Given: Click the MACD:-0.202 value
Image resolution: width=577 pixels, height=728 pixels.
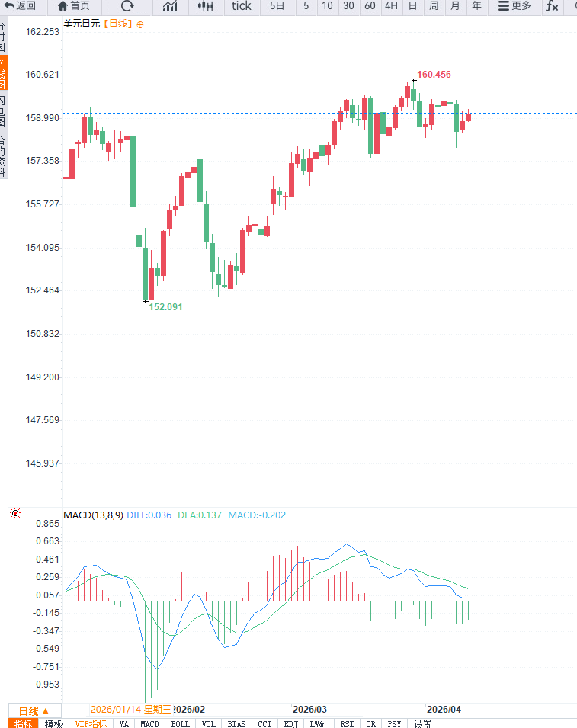Looking at the screenshot, I should pyautogui.click(x=257, y=515).
